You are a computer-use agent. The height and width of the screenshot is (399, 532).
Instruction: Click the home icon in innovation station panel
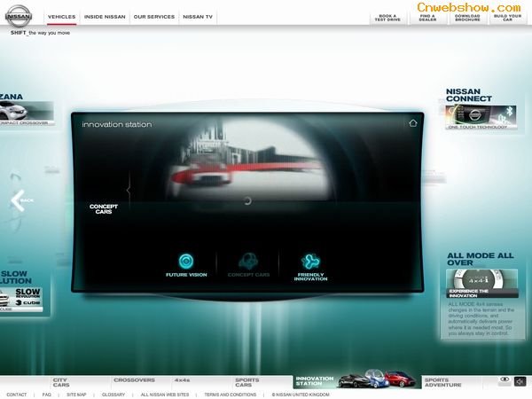[413, 123]
